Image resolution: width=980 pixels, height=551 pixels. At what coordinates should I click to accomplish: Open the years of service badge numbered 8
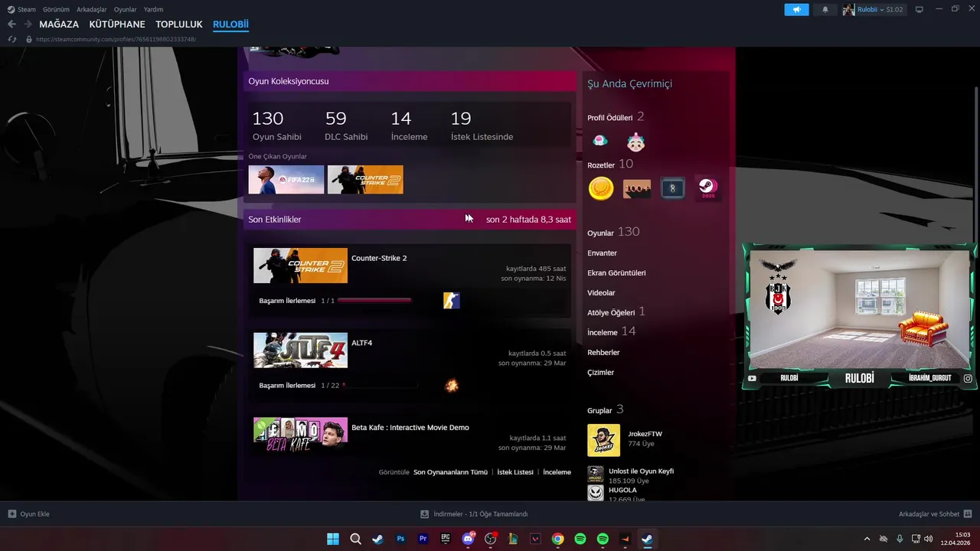pyautogui.click(x=673, y=188)
